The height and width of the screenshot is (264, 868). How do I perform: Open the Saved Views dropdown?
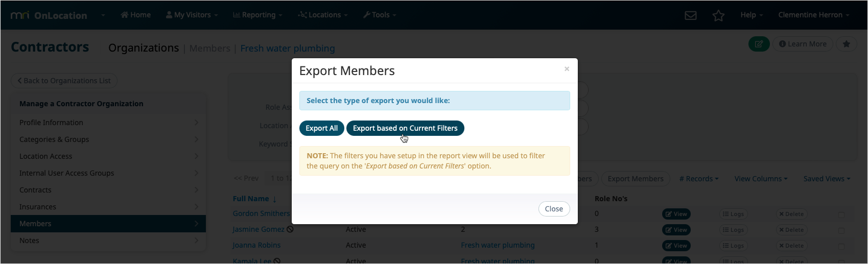point(827,179)
